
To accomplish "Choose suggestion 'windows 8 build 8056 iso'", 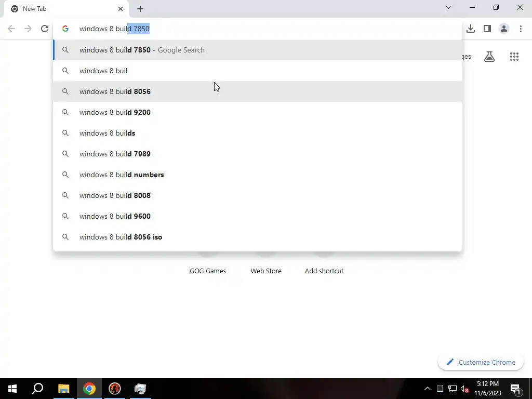I will [258, 237].
